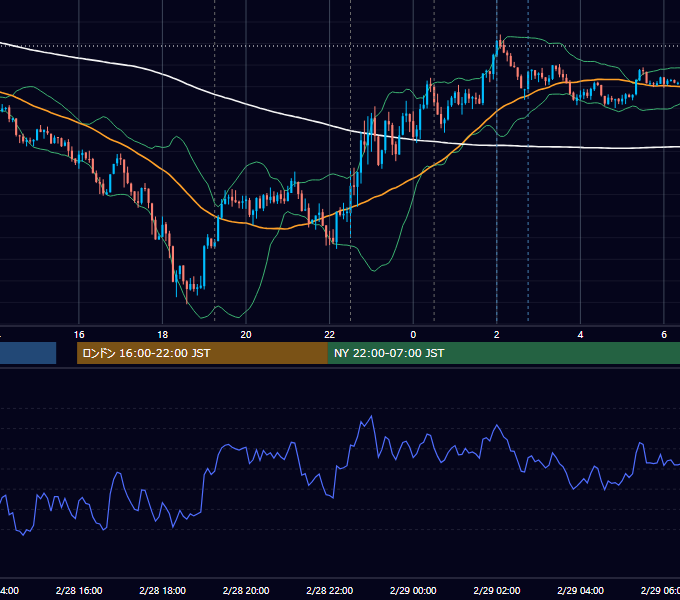680x600 pixels.
Task: Click the 2/29 04:00 date label
Action: click(x=580, y=590)
